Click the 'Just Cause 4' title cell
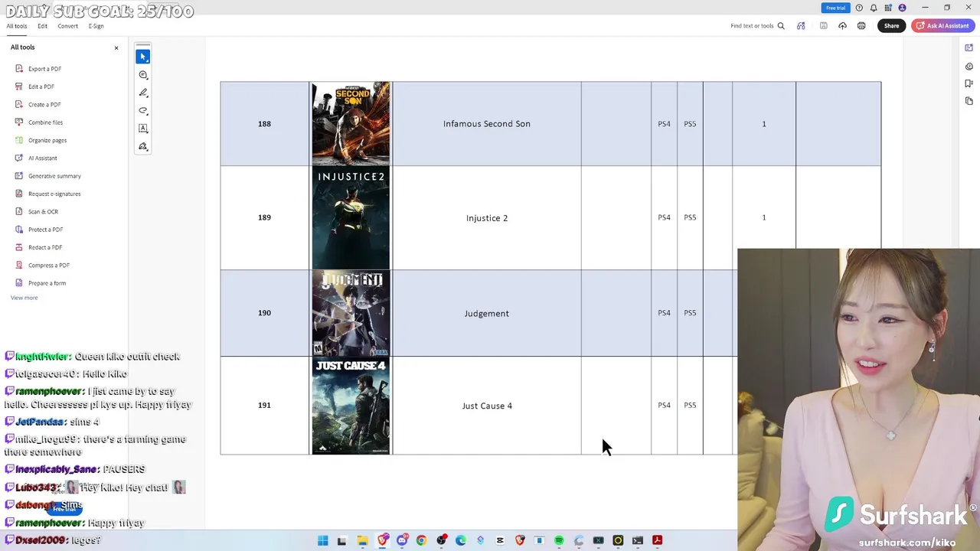Image resolution: width=980 pixels, height=551 pixels. click(487, 406)
